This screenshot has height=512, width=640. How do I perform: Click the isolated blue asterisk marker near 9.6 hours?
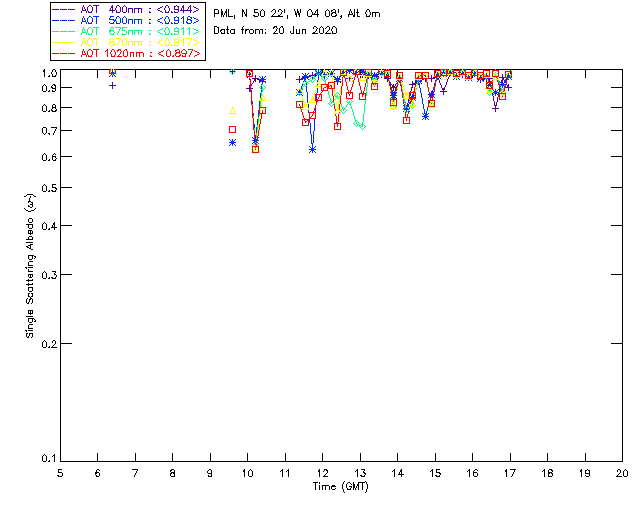point(233,143)
